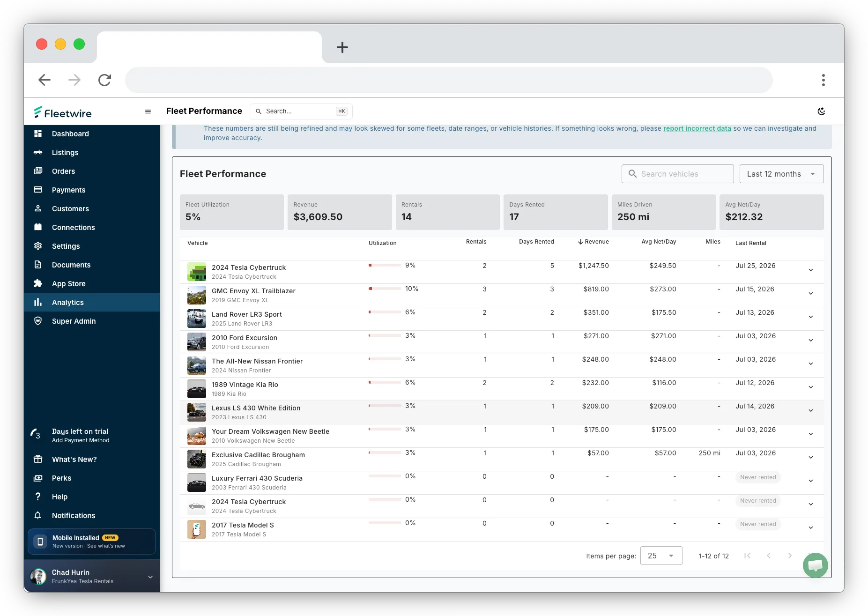Open items per page dropdown
868x616 pixels.
tap(661, 556)
